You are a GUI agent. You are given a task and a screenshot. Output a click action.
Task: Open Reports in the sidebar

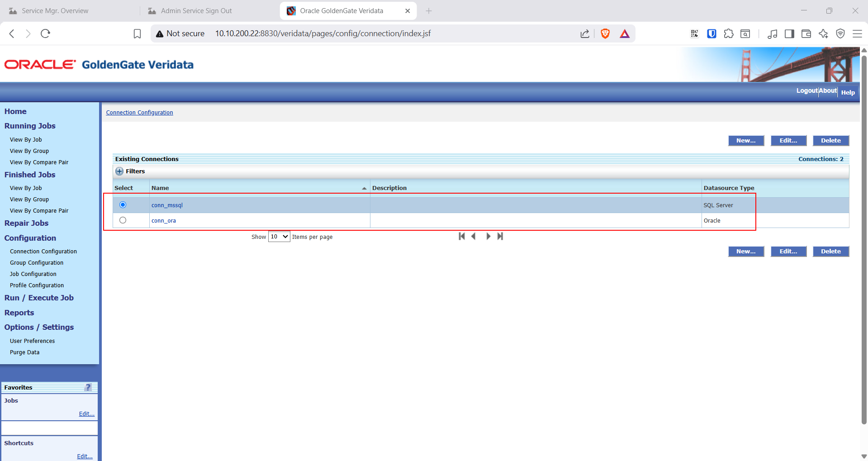pos(19,313)
